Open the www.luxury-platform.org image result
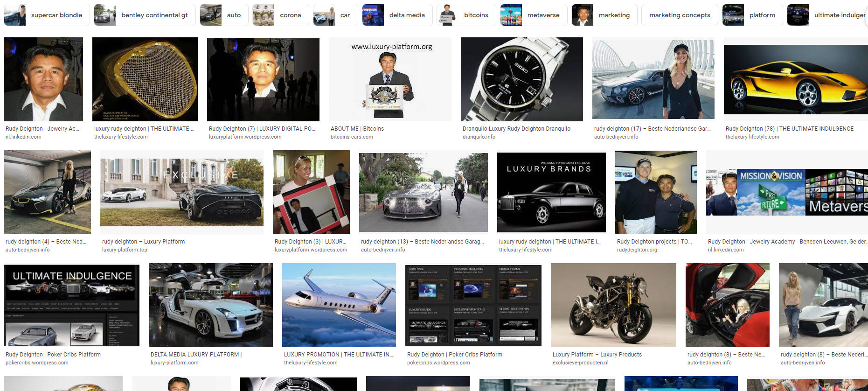This screenshot has height=391, width=868. [x=390, y=79]
